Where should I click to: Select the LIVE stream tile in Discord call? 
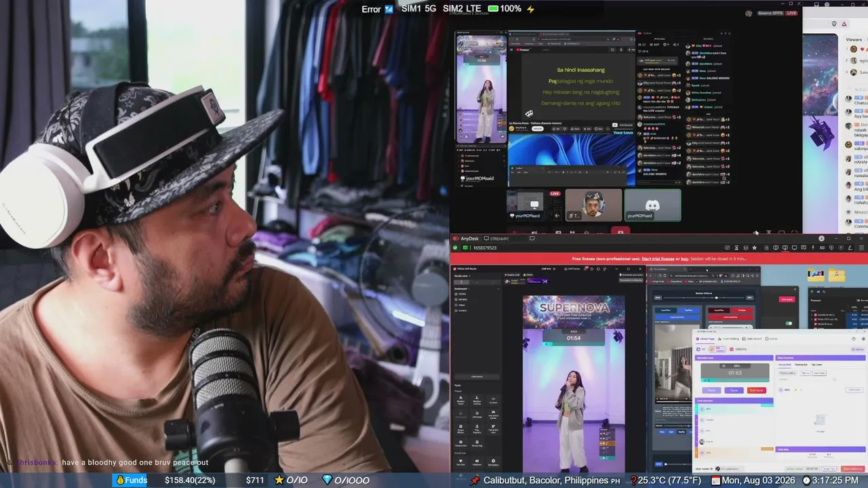click(535, 205)
